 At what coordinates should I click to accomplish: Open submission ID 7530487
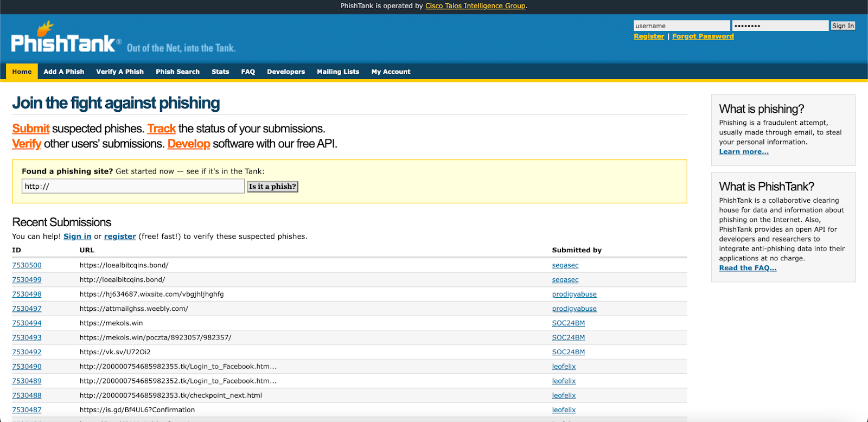(27, 410)
